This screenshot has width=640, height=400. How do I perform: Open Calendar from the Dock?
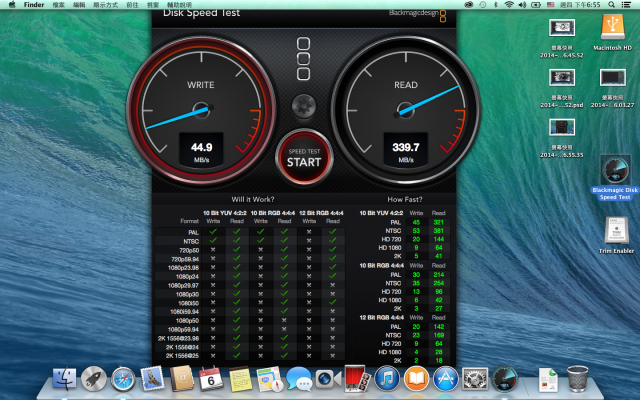click(211, 379)
